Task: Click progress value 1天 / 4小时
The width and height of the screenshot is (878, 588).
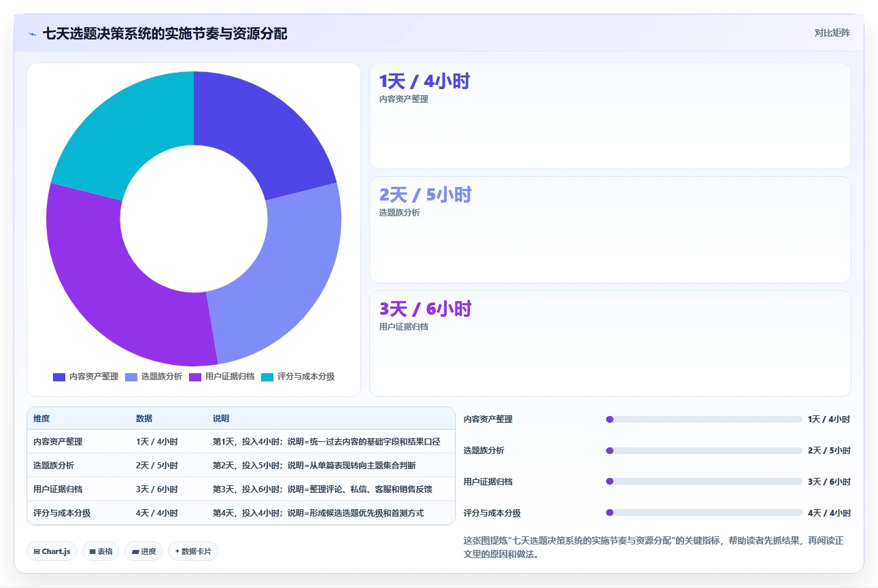Action: [829, 419]
